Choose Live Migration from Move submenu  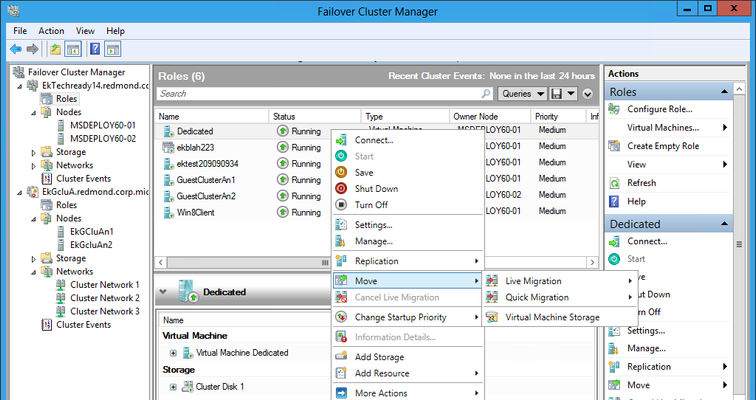560,281
